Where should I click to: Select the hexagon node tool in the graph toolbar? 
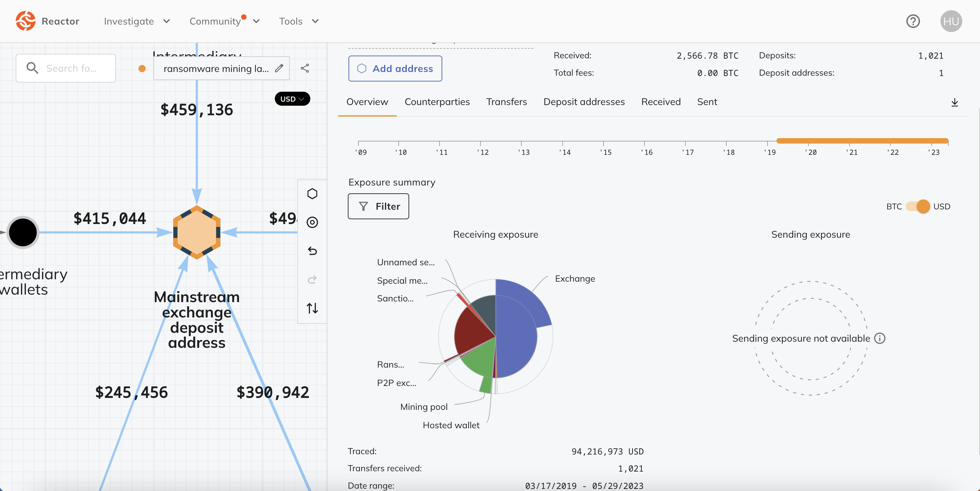pyautogui.click(x=312, y=194)
